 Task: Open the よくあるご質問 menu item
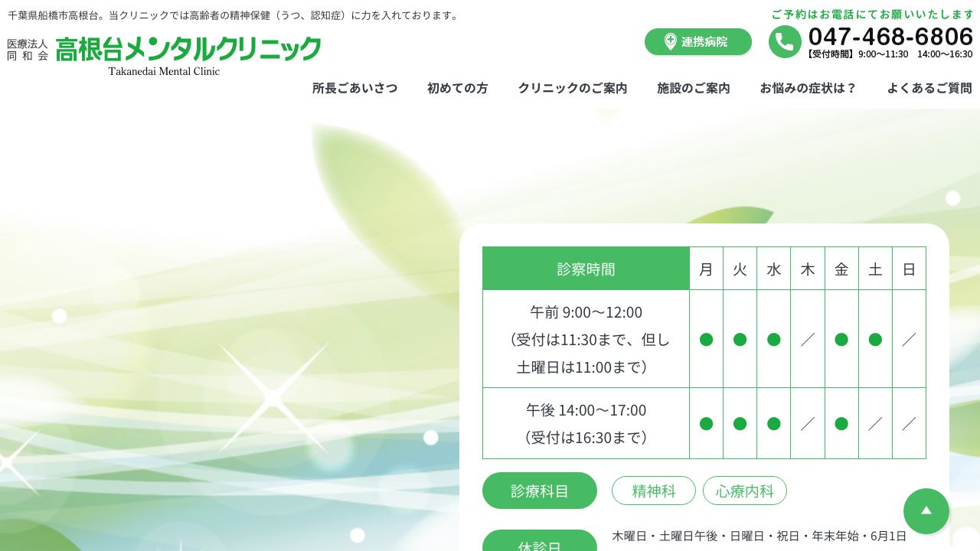(x=929, y=88)
